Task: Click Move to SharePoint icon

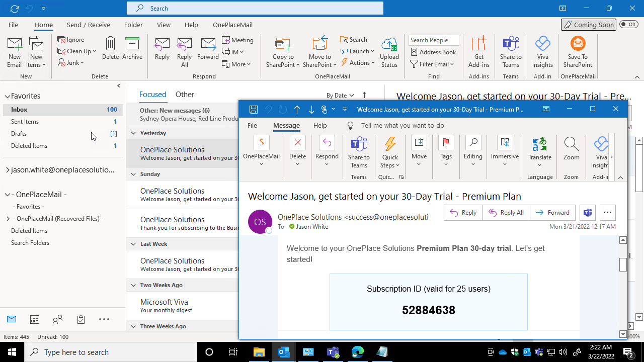Action: (x=319, y=52)
